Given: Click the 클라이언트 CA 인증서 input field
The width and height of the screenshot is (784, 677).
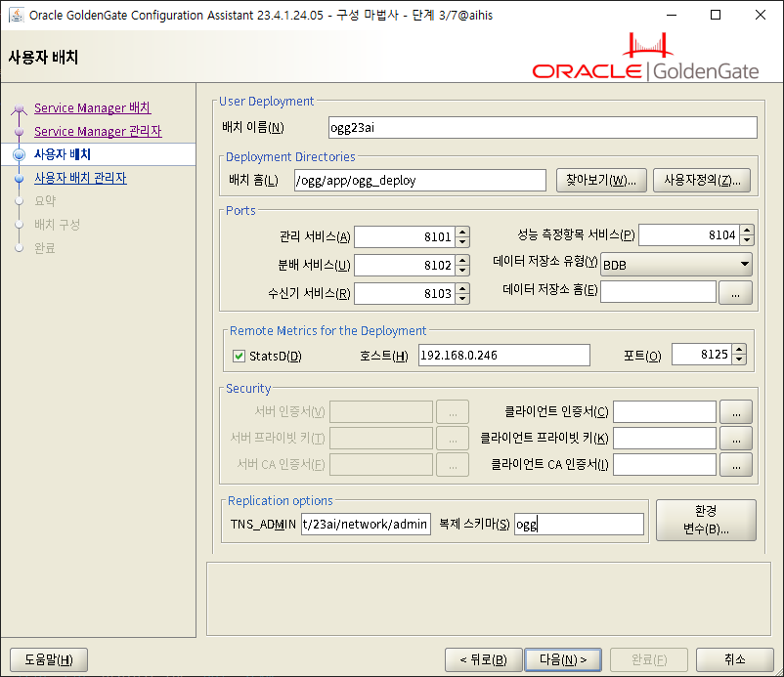Looking at the screenshot, I should tap(665, 465).
